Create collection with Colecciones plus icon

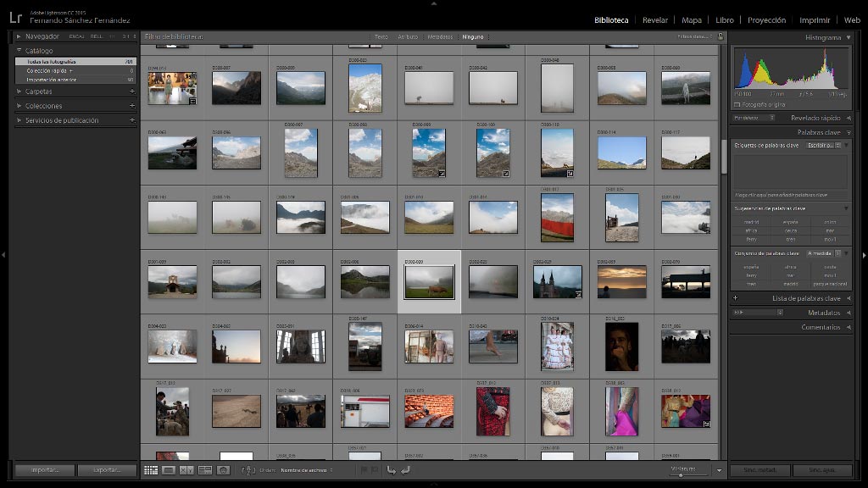[132, 106]
